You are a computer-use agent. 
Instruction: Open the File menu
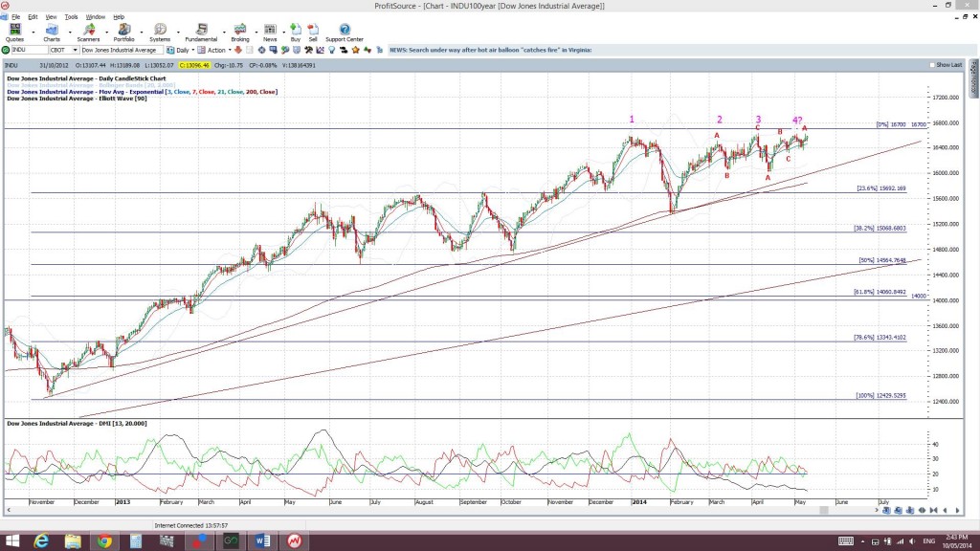click(x=15, y=17)
